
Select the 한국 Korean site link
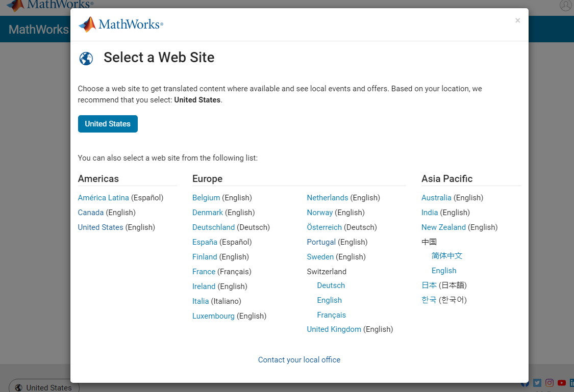click(429, 300)
